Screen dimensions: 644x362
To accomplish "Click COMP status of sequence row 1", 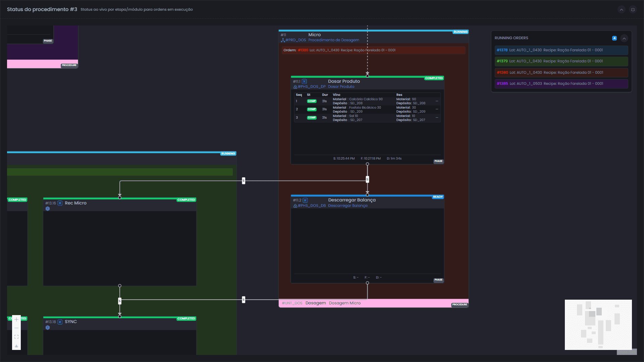I will [x=312, y=101].
